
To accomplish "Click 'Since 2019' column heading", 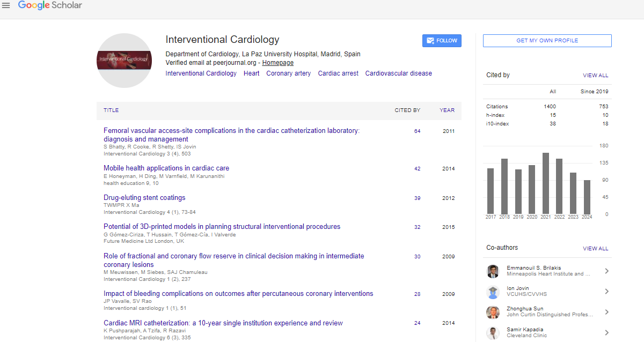I will click(594, 92).
